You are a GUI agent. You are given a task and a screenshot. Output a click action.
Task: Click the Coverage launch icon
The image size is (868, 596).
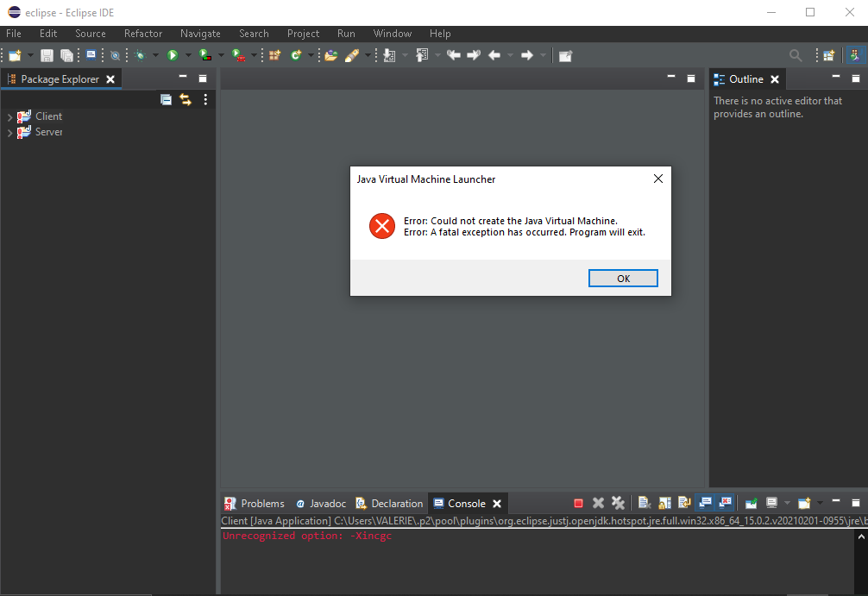point(205,55)
